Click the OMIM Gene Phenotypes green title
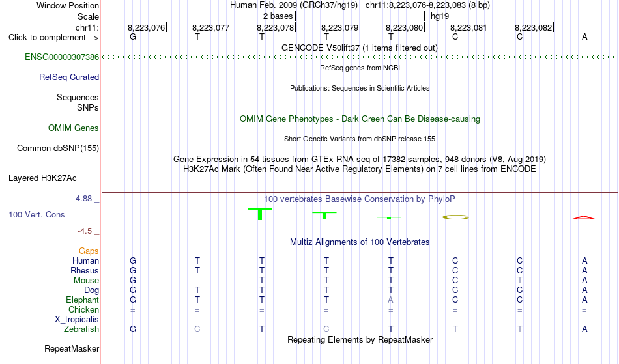The width and height of the screenshot is (619, 364). (360, 119)
